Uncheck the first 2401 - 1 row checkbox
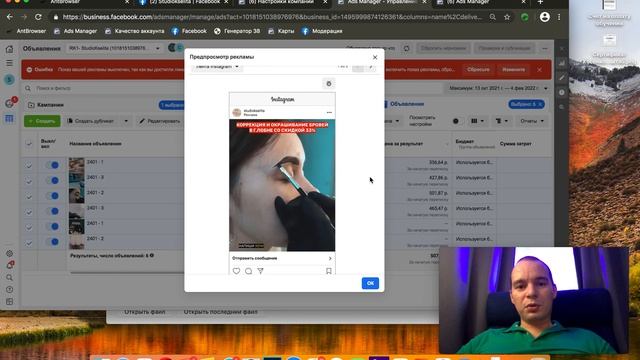This screenshot has height=360, width=640. 29,165
